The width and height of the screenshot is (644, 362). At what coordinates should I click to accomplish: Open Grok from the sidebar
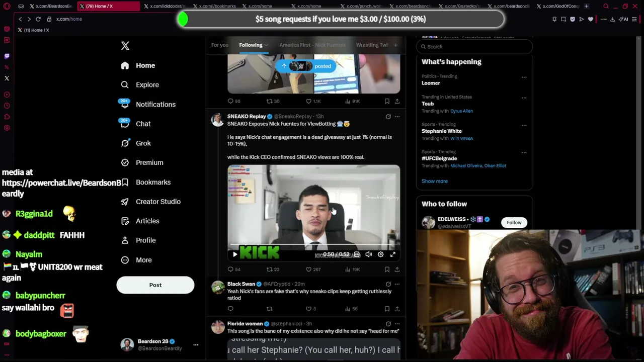[136, 143]
